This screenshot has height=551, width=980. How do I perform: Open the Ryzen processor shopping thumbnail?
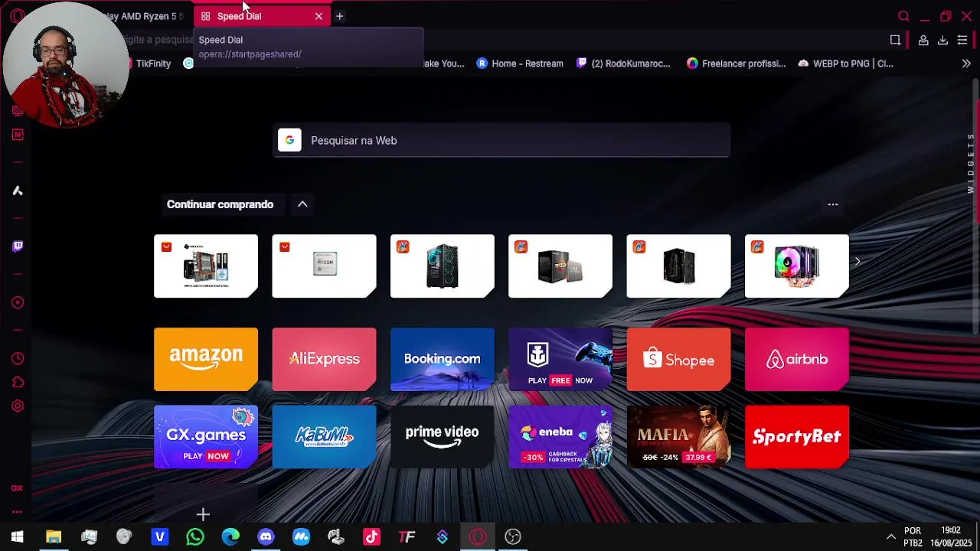pyautogui.click(x=324, y=266)
